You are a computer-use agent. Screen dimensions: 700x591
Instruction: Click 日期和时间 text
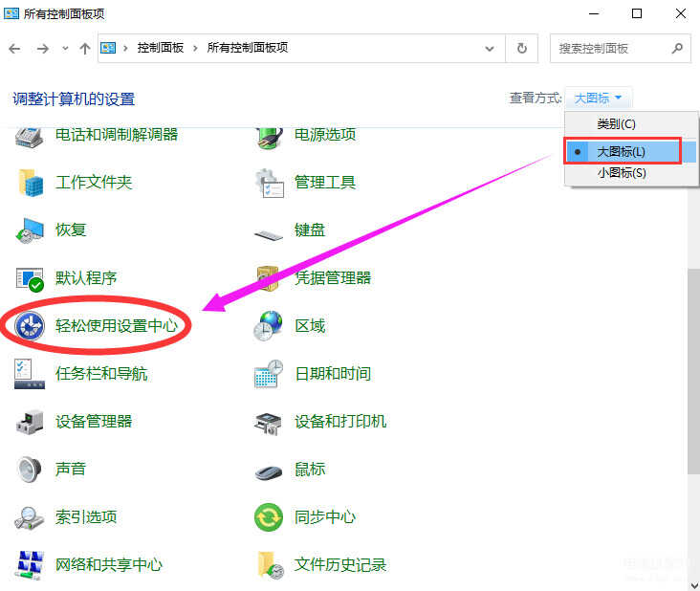(333, 374)
